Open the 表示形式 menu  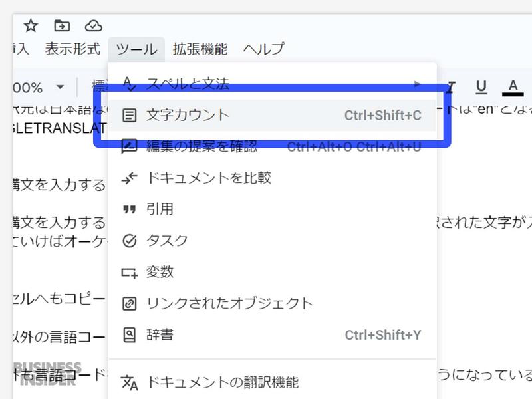[x=72, y=49]
